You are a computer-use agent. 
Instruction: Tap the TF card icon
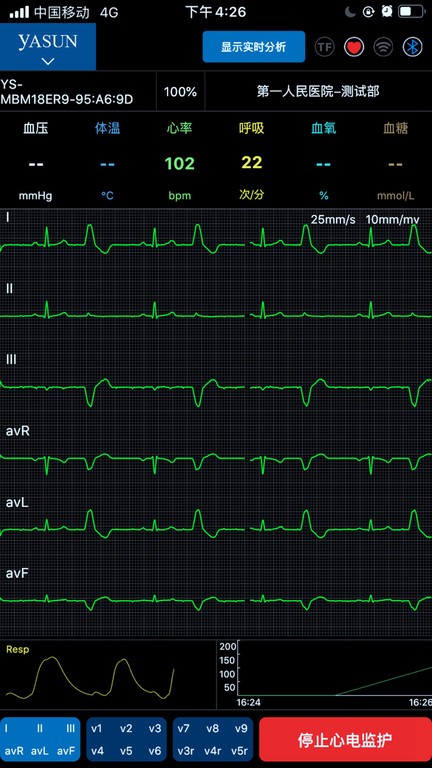pos(324,47)
